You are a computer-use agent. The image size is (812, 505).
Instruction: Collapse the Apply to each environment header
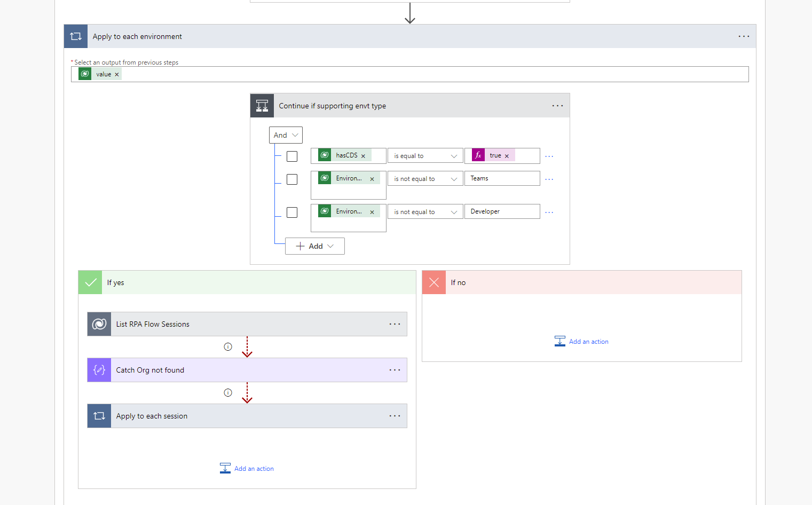(410, 36)
